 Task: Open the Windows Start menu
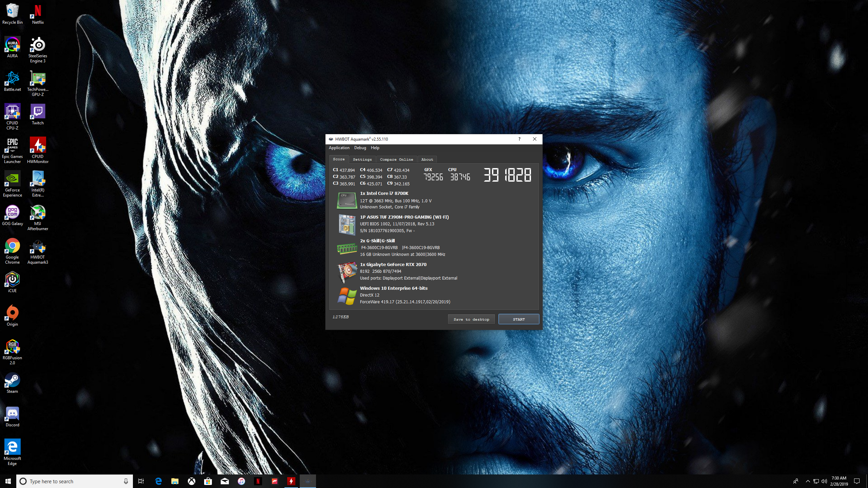(8, 481)
